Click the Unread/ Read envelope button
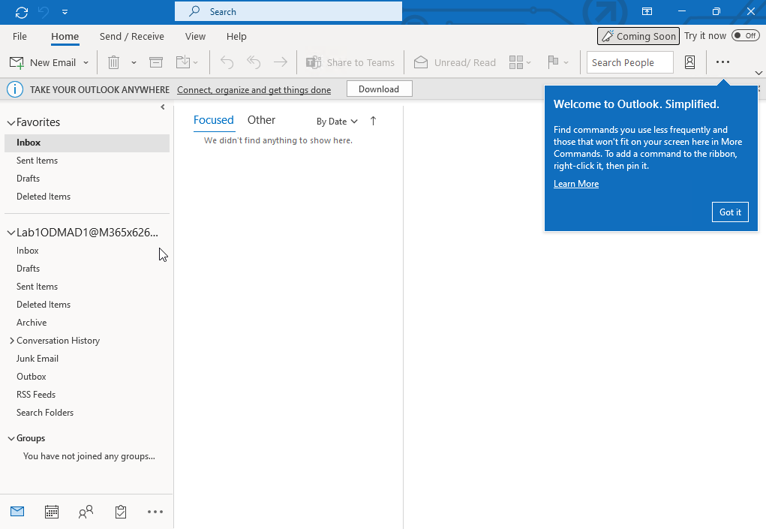The image size is (766, 532). 455,62
